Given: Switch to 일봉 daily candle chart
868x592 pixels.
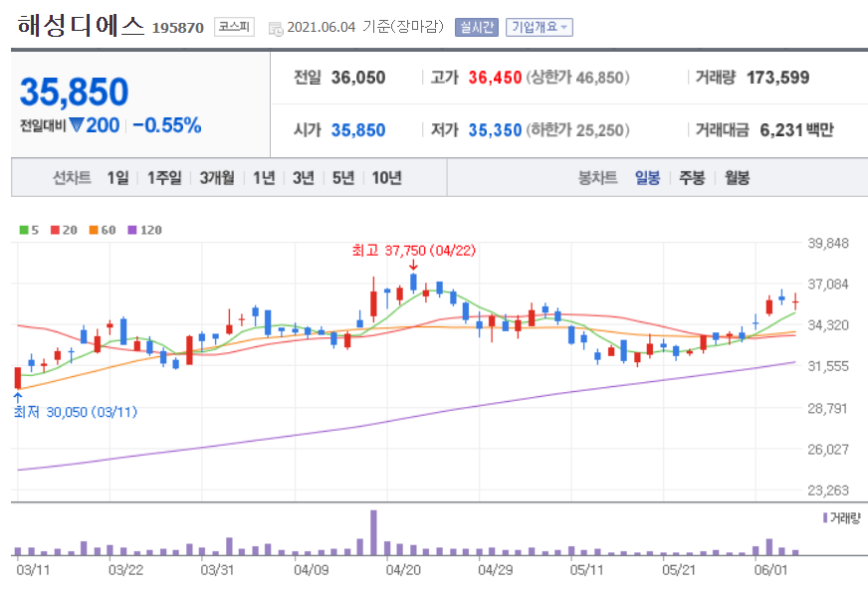Looking at the screenshot, I should [x=647, y=177].
